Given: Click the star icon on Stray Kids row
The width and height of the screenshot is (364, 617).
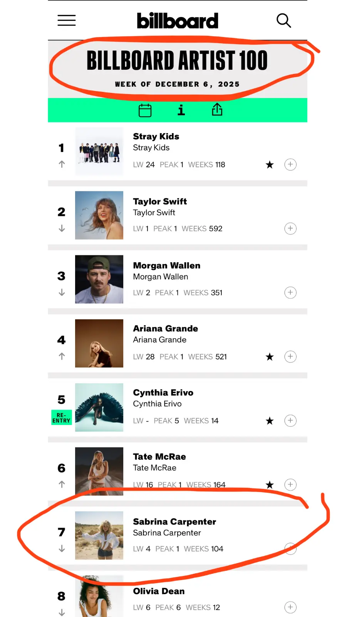Looking at the screenshot, I should (270, 165).
